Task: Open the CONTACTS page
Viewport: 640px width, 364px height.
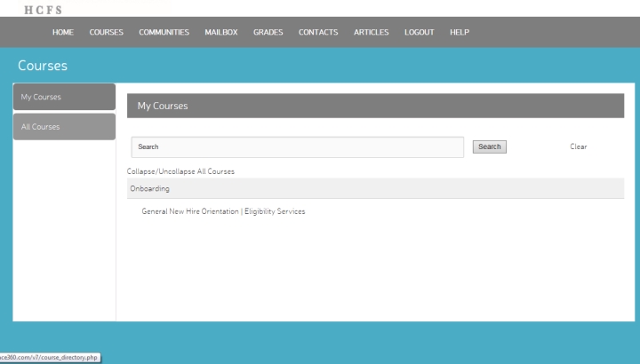Action: click(318, 33)
